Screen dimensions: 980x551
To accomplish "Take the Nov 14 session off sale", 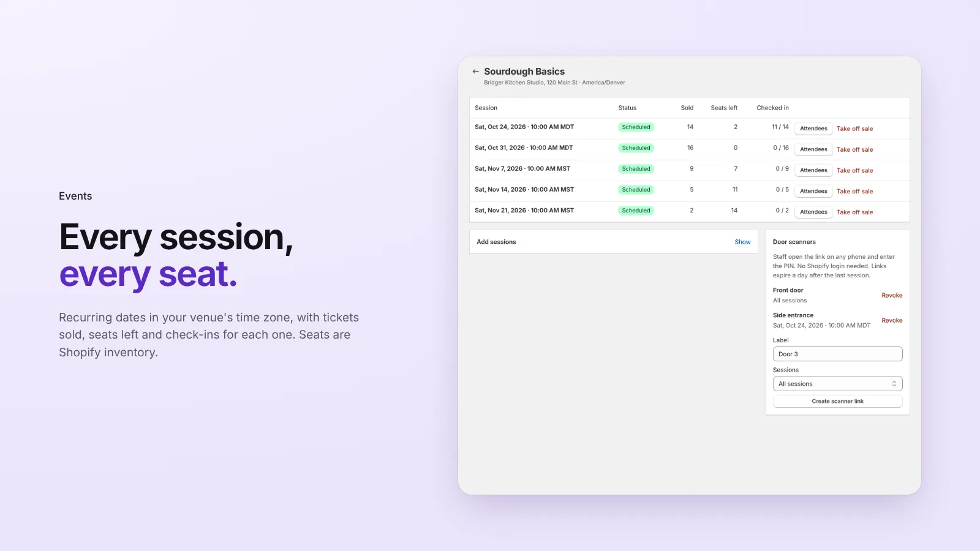I will (x=854, y=191).
